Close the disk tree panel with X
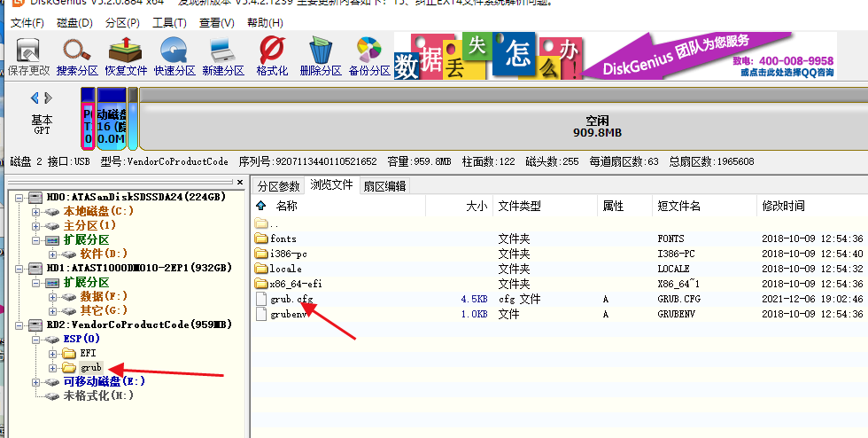The height and width of the screenshot is (438, 868). (x=240, y=182)
